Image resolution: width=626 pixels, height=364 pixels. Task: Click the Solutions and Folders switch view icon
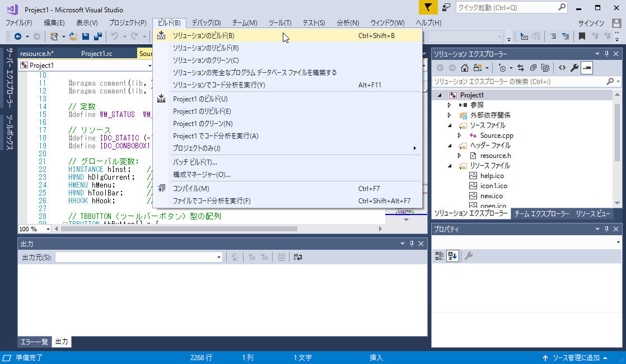coord(478,68)
